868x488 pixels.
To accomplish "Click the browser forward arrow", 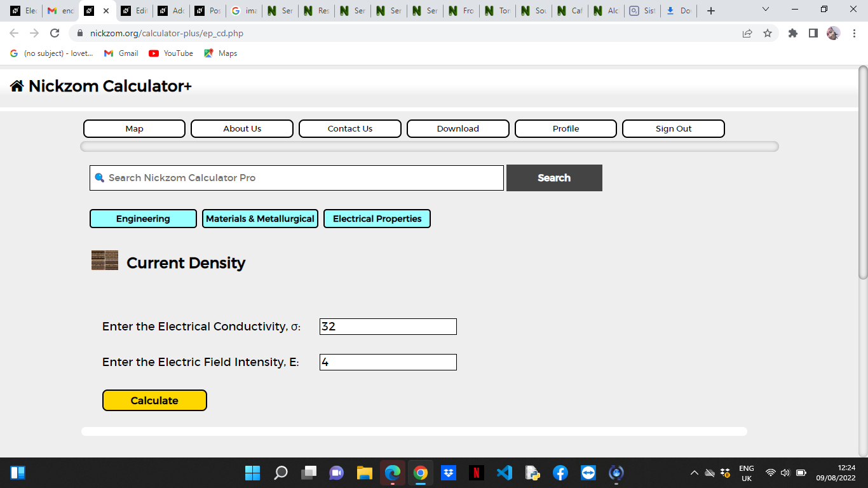I will click(x=34, y=33).
